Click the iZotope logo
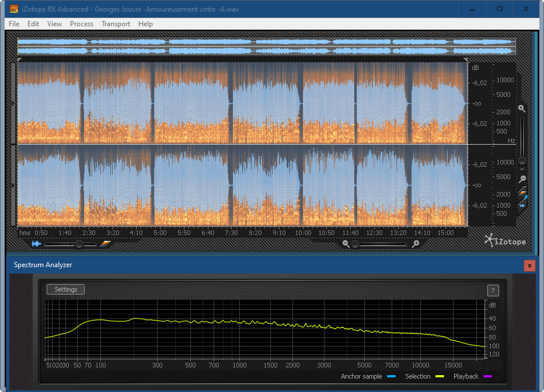Viewport: 544px width, 392px height. (505, 240)
